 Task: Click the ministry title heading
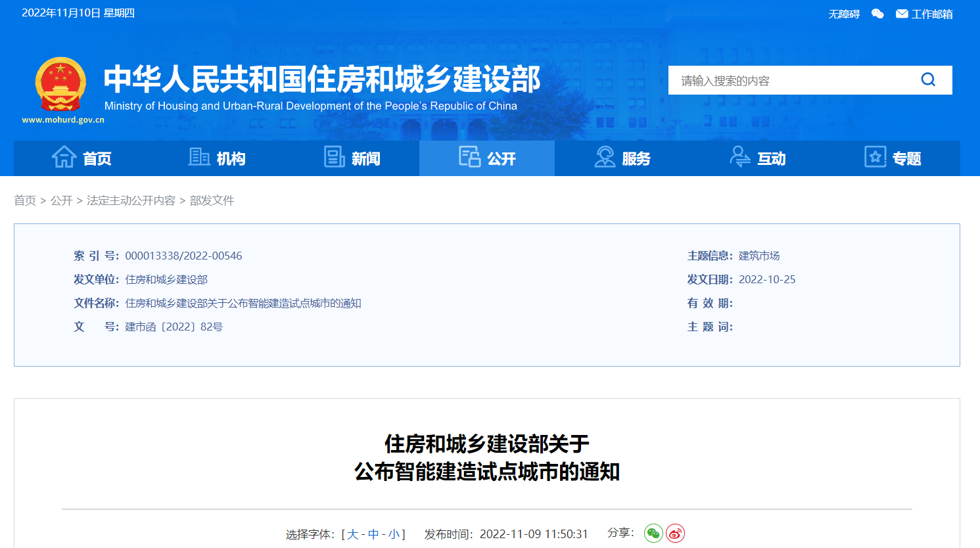pyautogui.click(x=322, y=79)
